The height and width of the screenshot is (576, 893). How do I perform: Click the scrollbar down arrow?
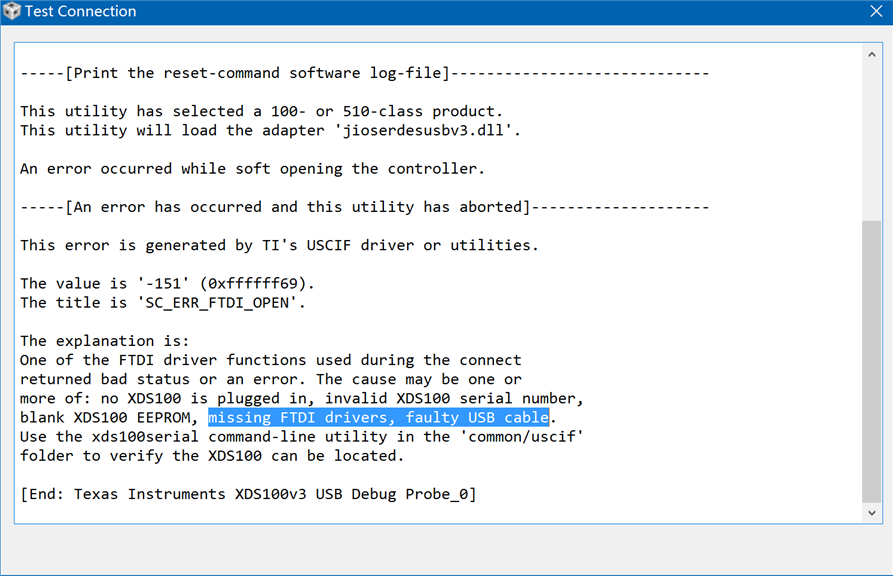870,512
